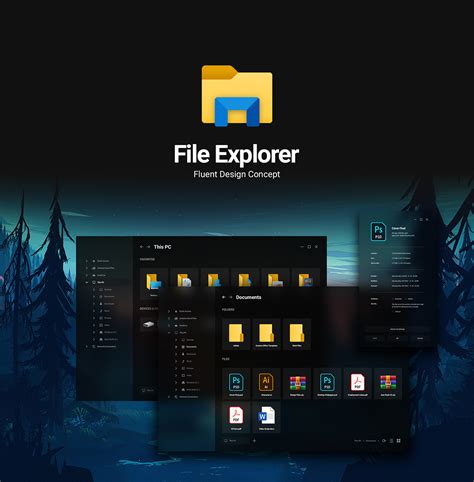Expand Music row in Documents window sidebar
Image resolution: width=474 pixels, height=482 pixels.
click(176, 361)
